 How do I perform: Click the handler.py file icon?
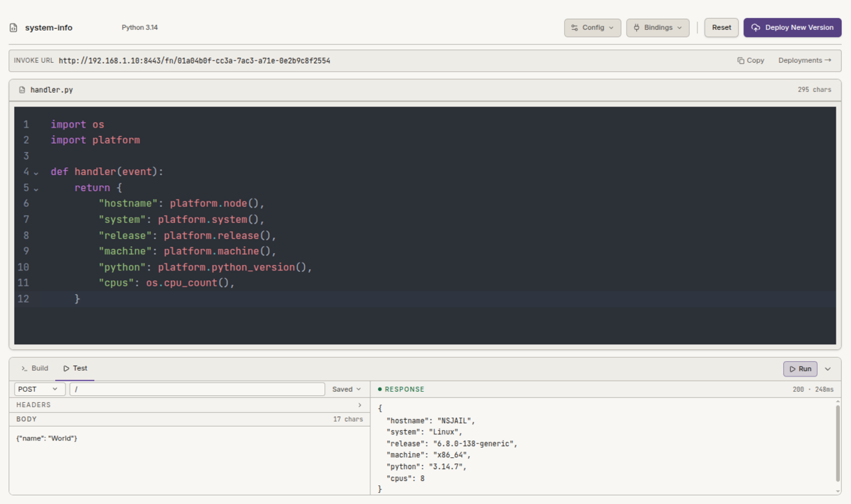[22, 90]
